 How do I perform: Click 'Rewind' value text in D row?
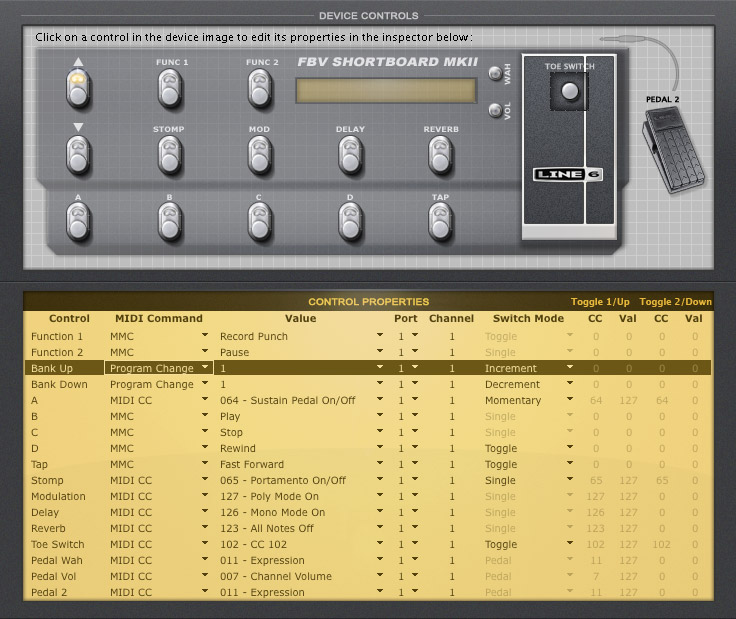pos(238,448)
